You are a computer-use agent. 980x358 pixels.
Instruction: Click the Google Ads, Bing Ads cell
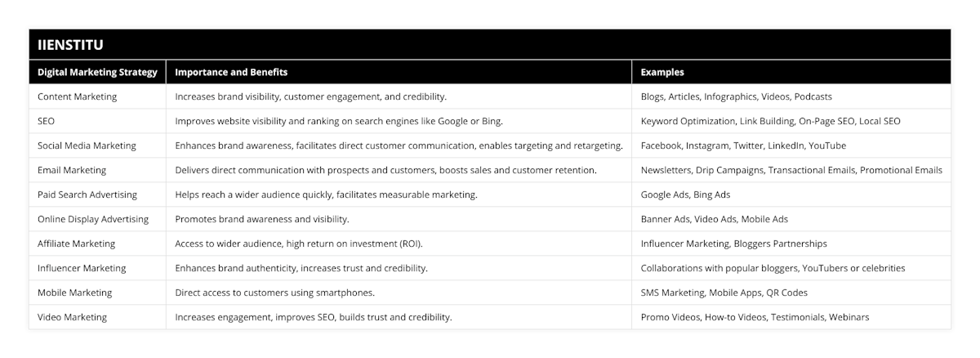pyautogui.click(x=685, y=195)
